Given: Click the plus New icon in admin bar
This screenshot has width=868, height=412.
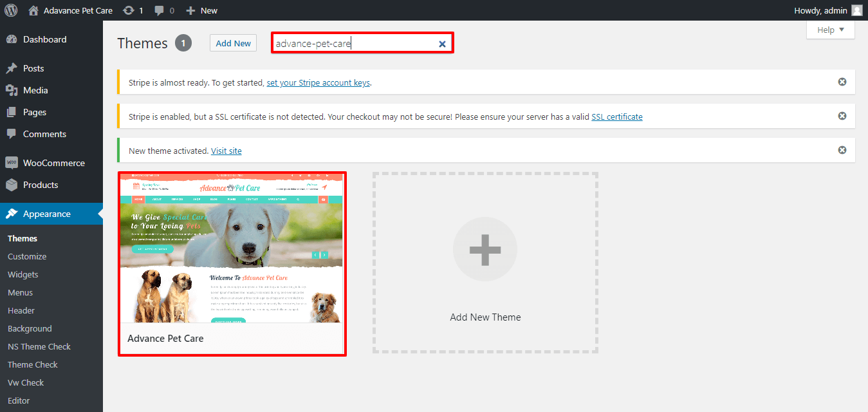Looking at the screenshot, I should [190, 10].
